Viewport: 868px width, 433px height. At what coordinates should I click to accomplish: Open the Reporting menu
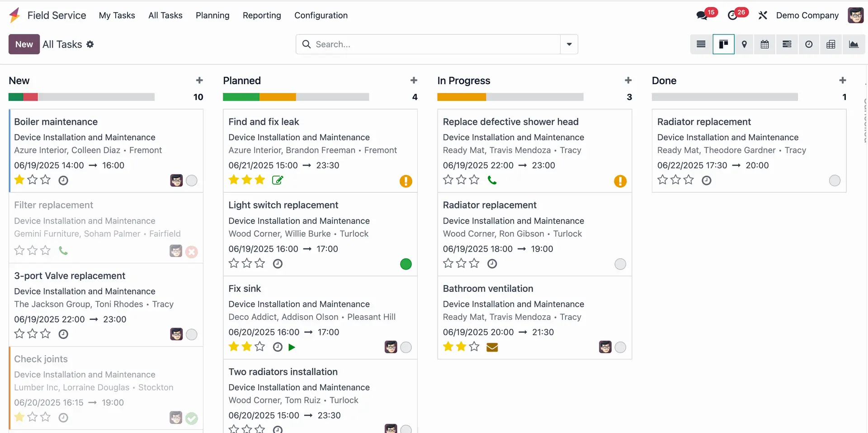pyautogui.click(x=262, y=15)
